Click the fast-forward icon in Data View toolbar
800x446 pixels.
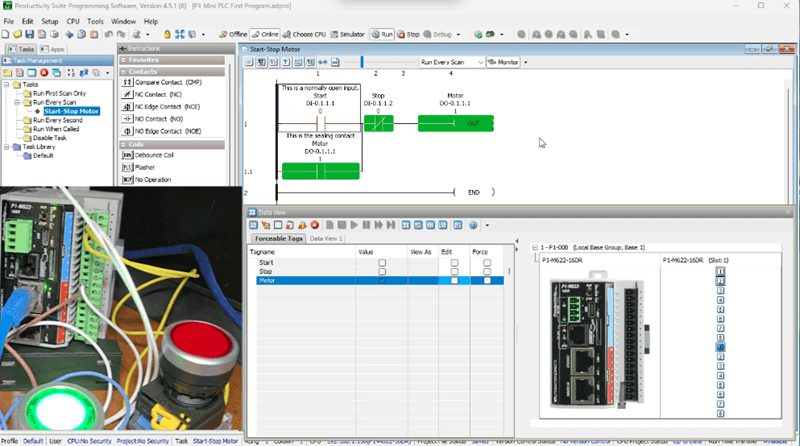379,225
